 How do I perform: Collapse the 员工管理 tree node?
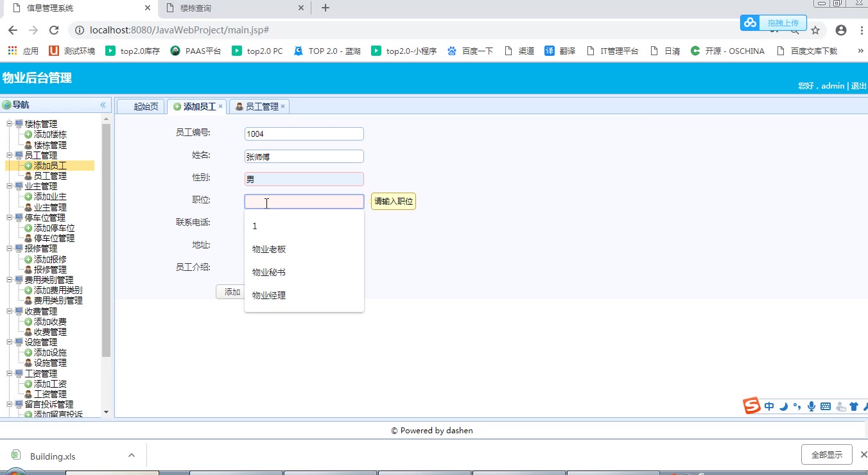(x=10, y=155)
